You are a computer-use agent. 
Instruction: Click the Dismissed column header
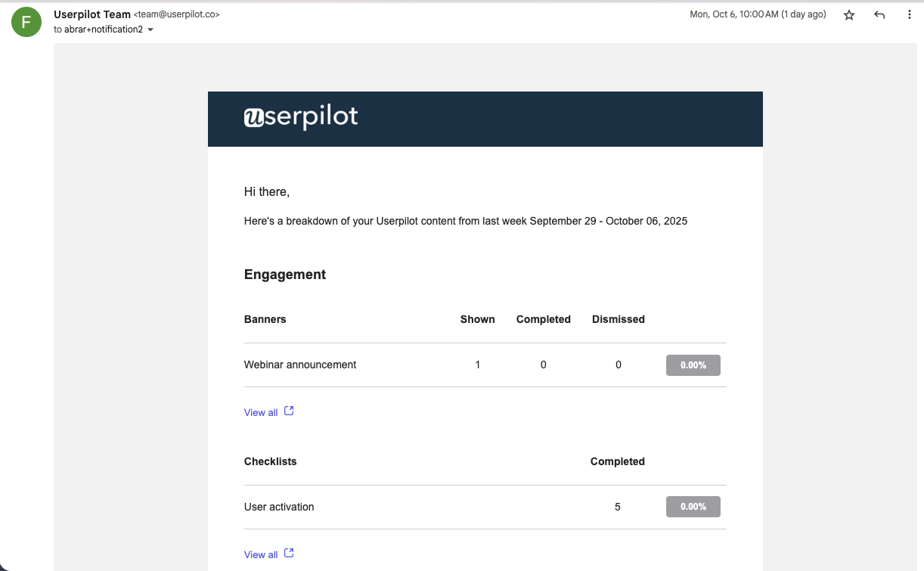[x=619, y=319]
